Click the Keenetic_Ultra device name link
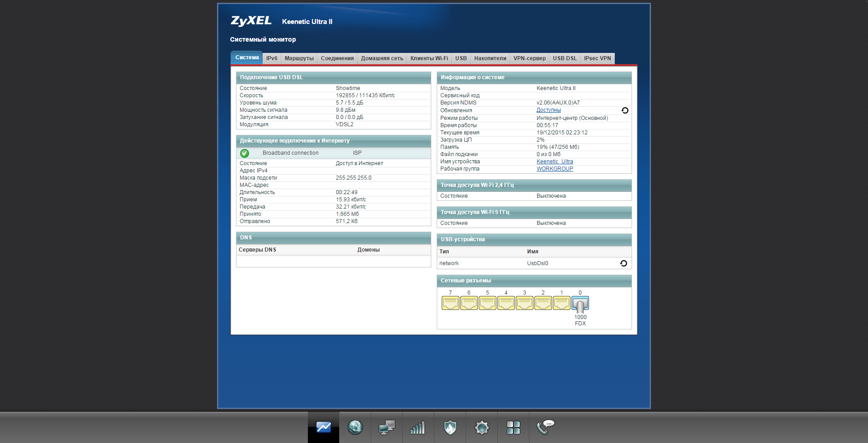Image resolution: width=868 pixels, height=443 pixels. (x=555, y=162)
